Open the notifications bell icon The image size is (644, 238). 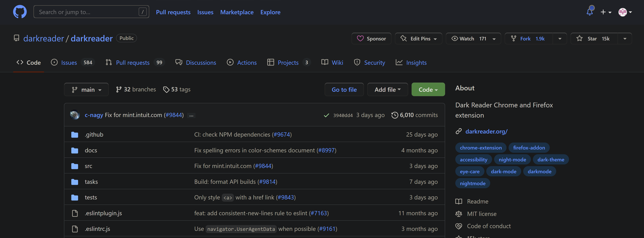[590, 12]
